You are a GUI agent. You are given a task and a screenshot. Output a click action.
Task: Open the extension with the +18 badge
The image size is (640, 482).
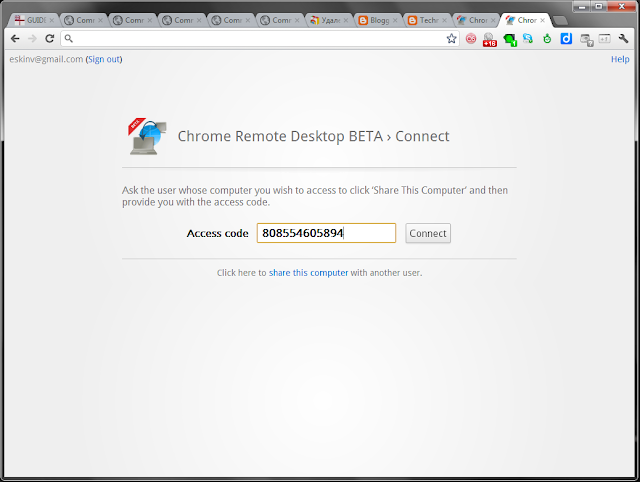489,40
